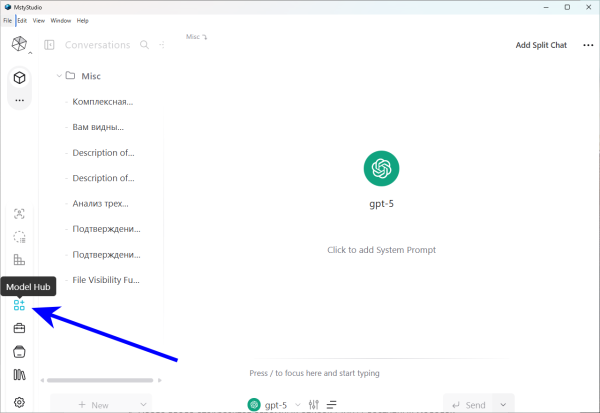Open search in Conversations panel
The width and height of the screenshot is (600, 413).
point(145,45)
